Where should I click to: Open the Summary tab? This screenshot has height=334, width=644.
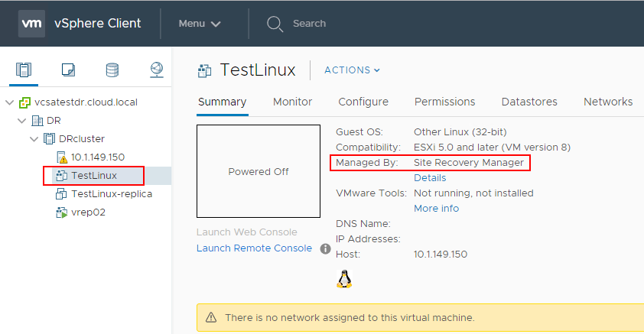click(223, 102)
